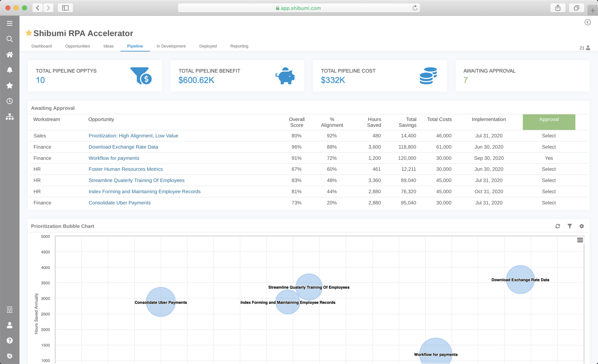The width and height of the screenshot is (598, 364).
Task: Toggle the favorite star on Shibumi RPA Accelerator
Action: coord(29,33)
